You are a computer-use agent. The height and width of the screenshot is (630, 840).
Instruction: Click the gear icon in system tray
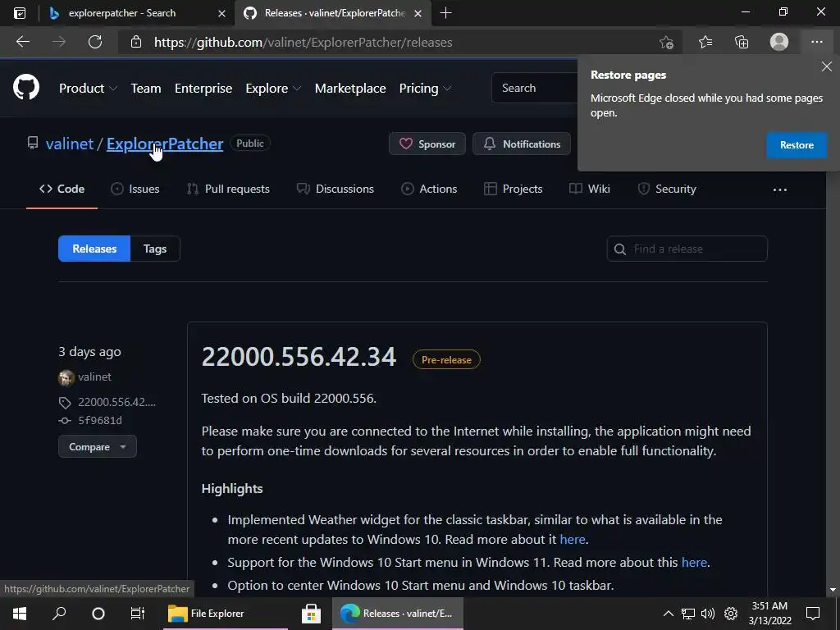click(x=731, y=614)
